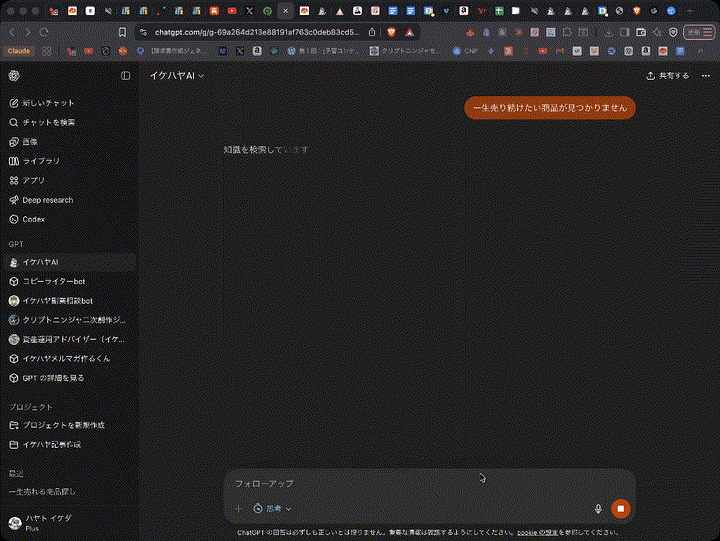
Task: Click the plus attach icon in composer
Action: click(x=238, y=508)
